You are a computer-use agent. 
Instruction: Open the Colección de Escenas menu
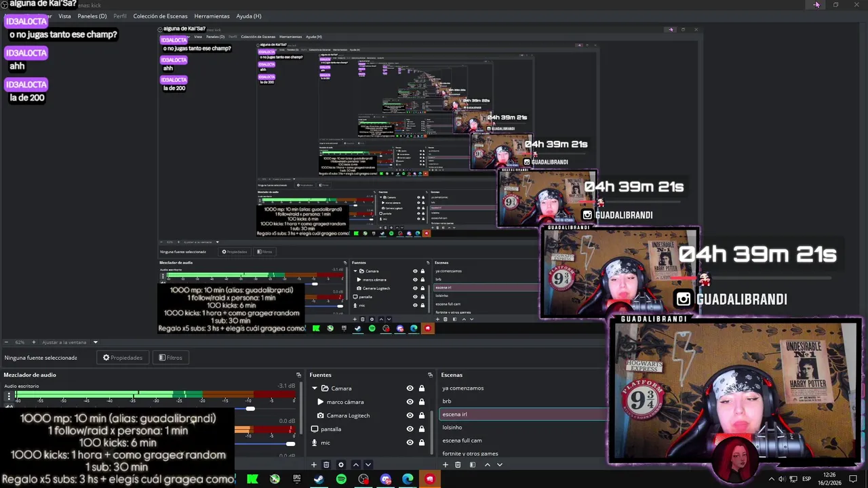(160, 16)
